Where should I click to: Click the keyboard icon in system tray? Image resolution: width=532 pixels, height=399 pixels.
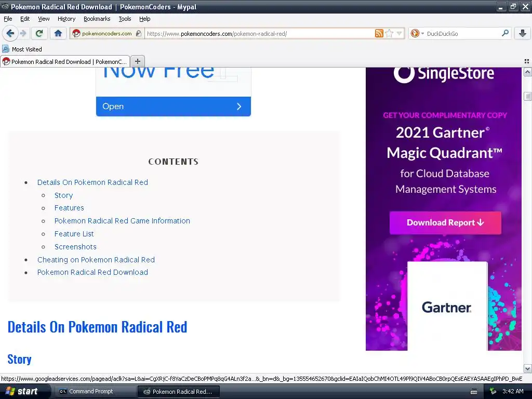(x=474, y=392)
